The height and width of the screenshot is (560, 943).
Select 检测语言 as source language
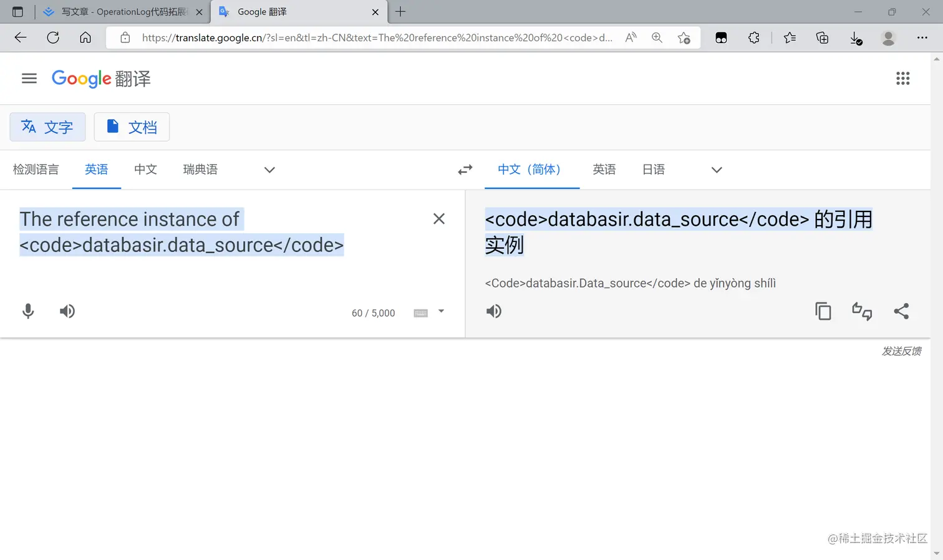click(x=36, y=170)
